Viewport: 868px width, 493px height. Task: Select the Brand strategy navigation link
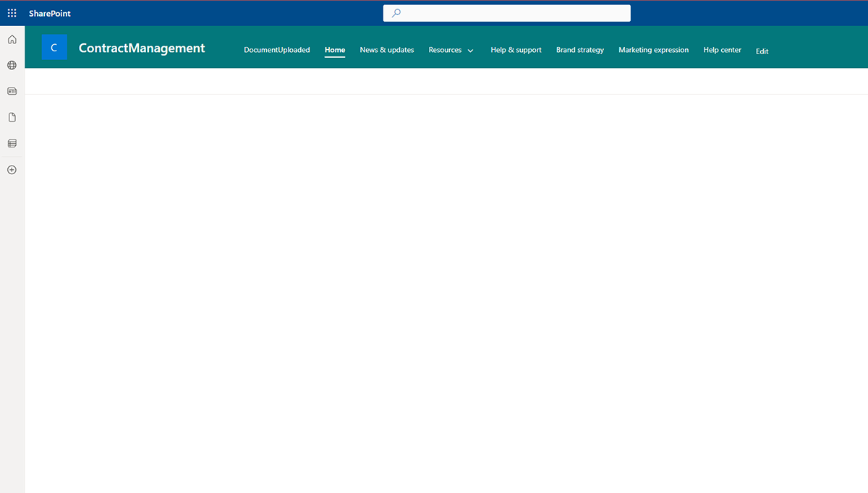click(x=579, y=50)
